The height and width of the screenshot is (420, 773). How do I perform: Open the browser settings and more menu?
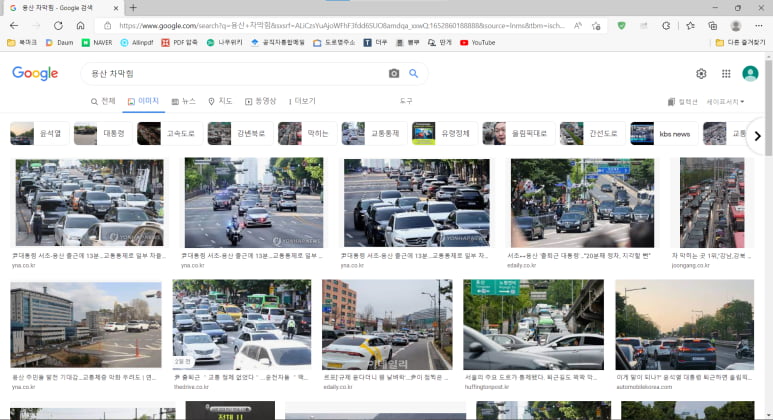click(x=758, y=26)
